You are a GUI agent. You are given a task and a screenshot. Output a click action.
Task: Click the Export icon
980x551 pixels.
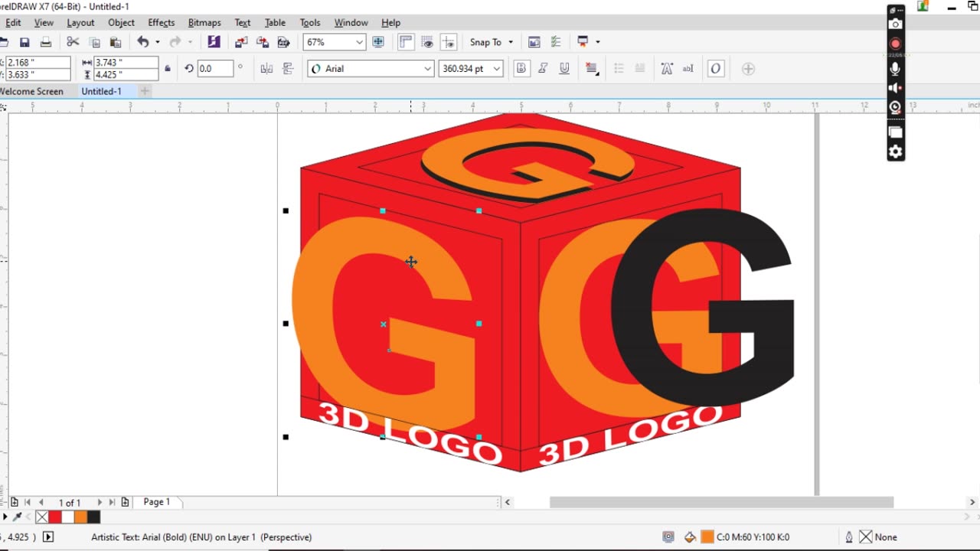click(x=263, y=43)
